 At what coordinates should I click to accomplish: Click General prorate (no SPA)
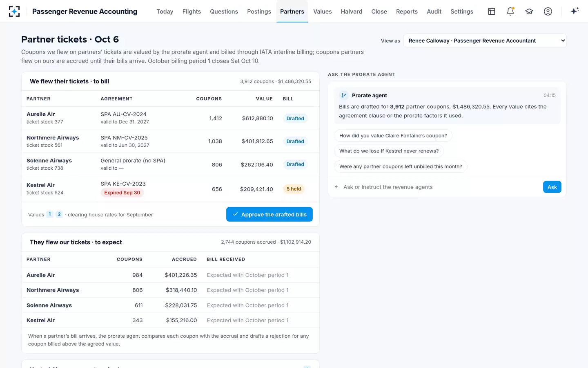point(133,161)
